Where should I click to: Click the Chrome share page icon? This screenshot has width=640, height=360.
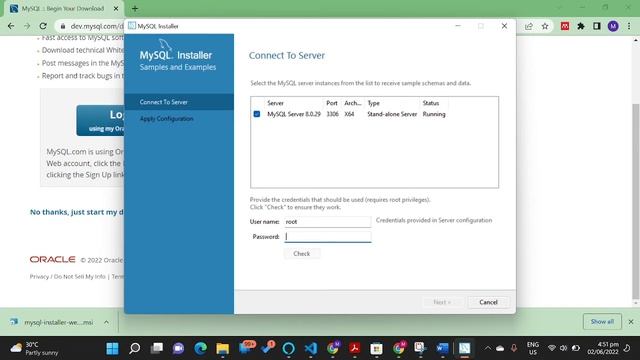click(529, 26)
